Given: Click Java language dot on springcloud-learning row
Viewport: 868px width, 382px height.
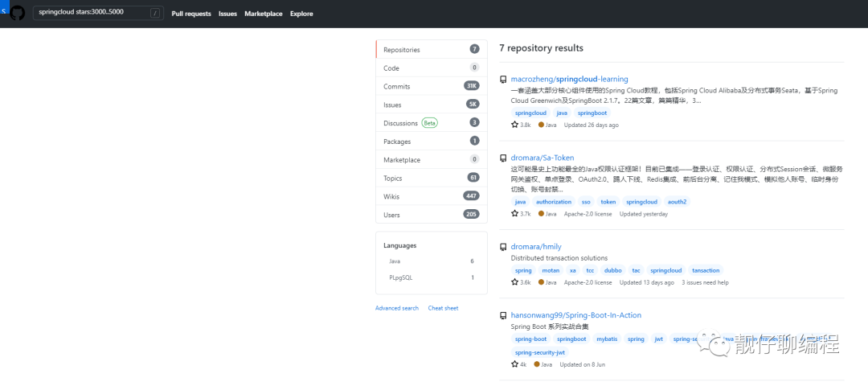Looking at the screenshot, I should 541,125.
